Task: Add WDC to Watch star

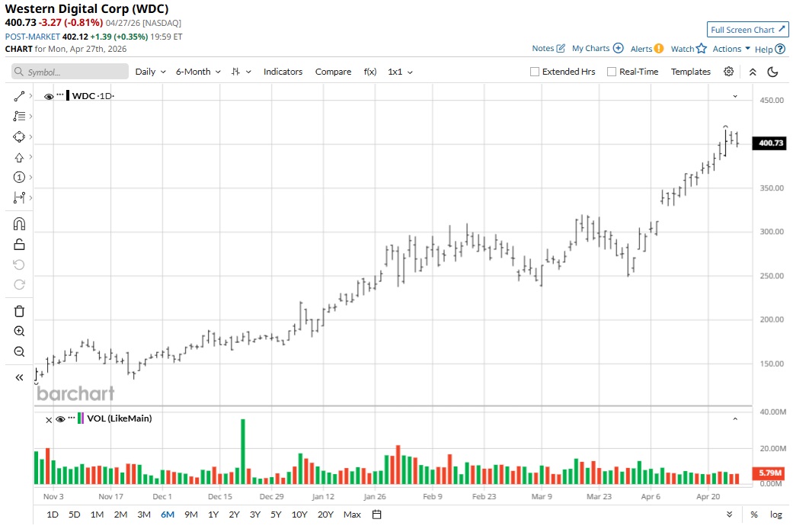Action: pos(702,48)
